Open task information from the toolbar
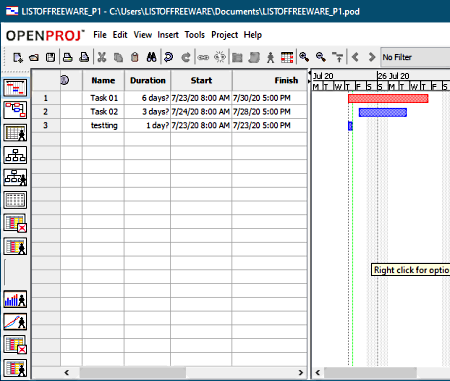This screenshot has width=450, height=381. point(237,57)
